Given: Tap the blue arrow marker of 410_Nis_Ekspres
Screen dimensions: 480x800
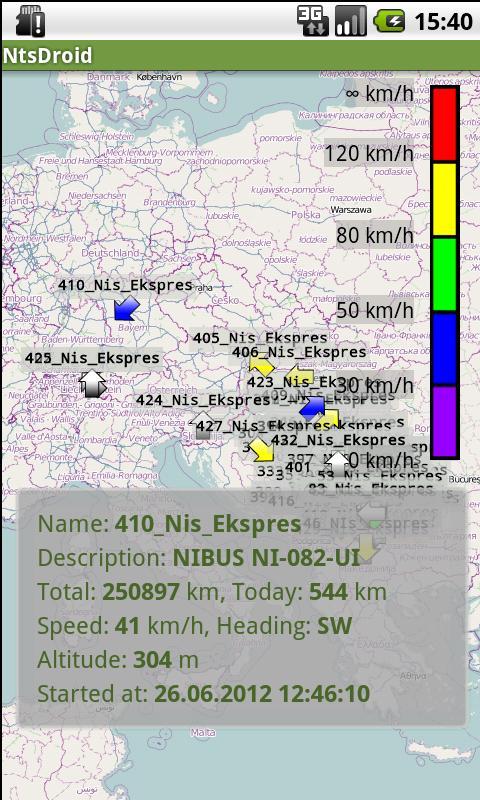Looking at the screenshot, I should pyautogui.click(x=126, y=309).
